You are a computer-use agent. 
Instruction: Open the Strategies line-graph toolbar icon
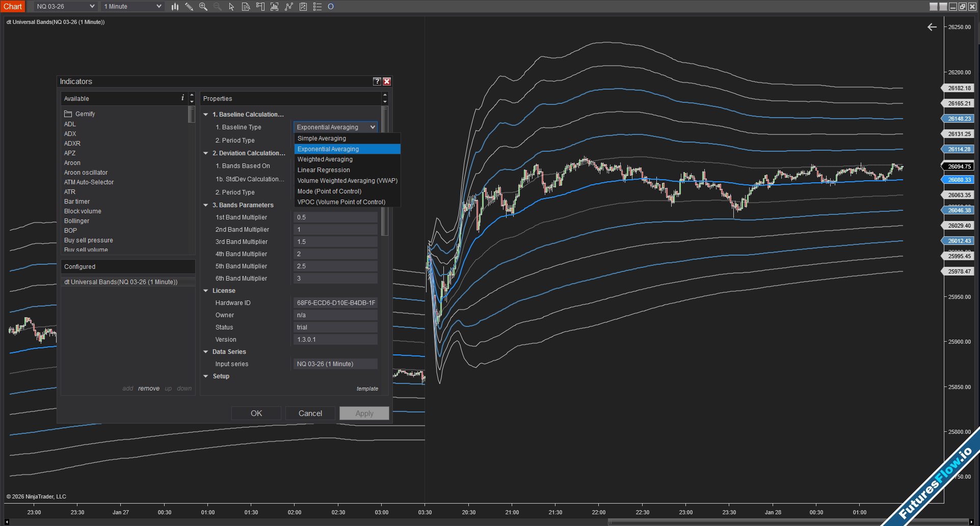289,7
